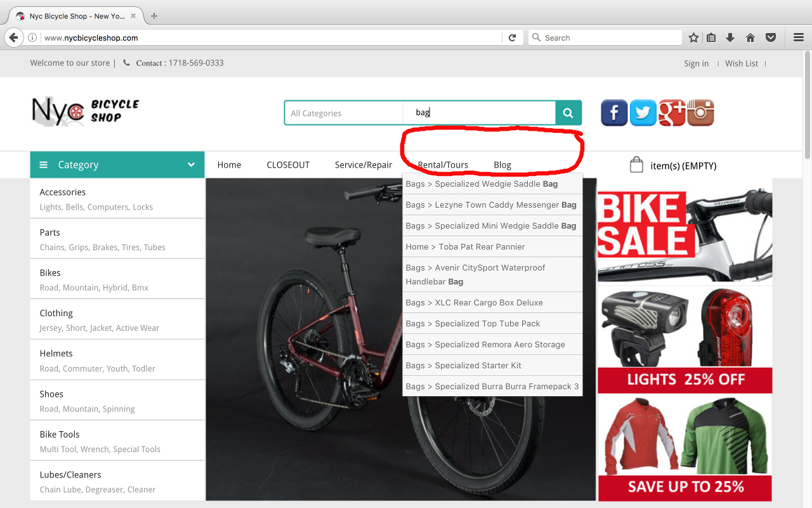Open the CLOSEOUT menu item

coord(288,165)
